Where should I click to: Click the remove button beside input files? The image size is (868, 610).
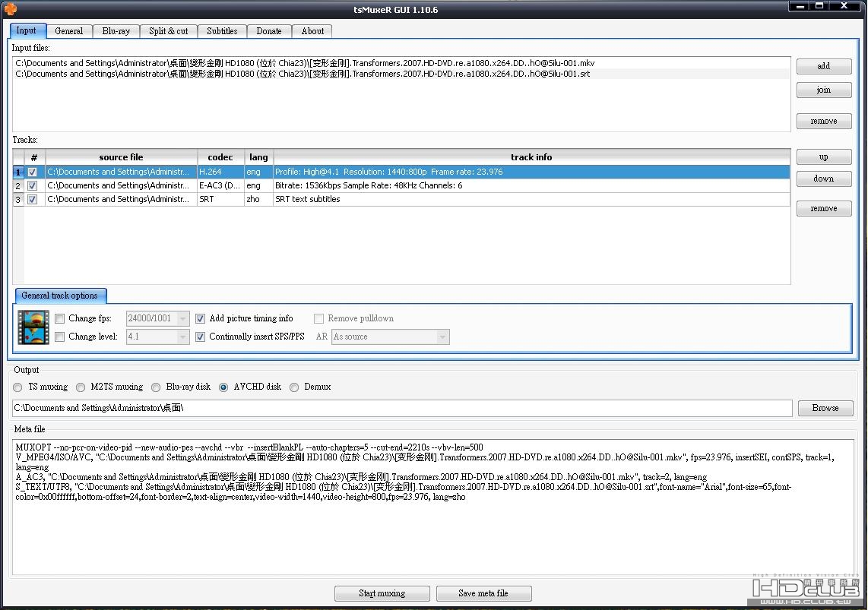coord(824,121)
